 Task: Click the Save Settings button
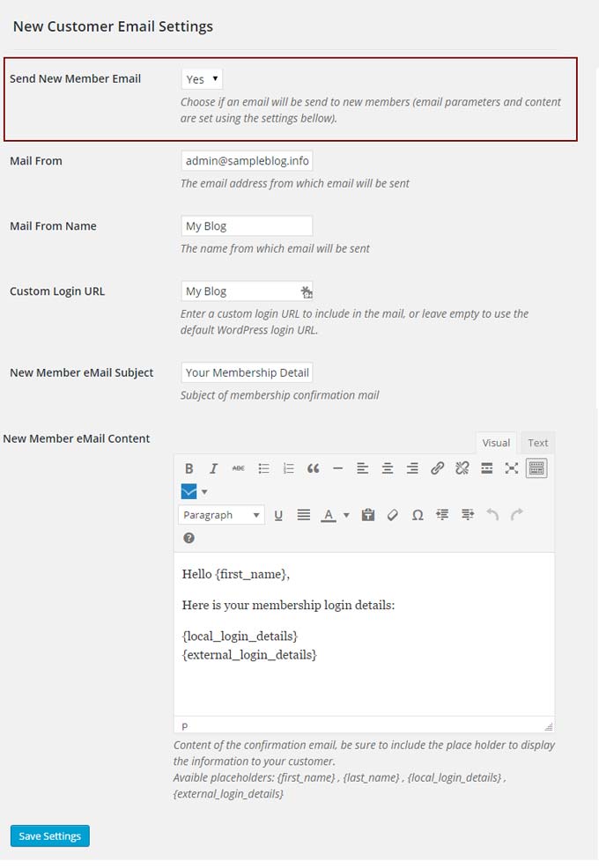[50, 836]
